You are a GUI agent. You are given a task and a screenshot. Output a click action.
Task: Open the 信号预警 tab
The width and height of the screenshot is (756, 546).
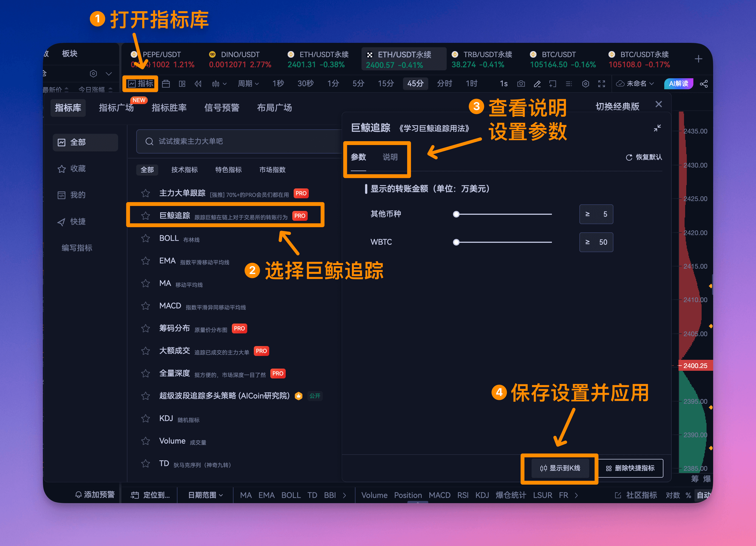(x=222, y=107)
